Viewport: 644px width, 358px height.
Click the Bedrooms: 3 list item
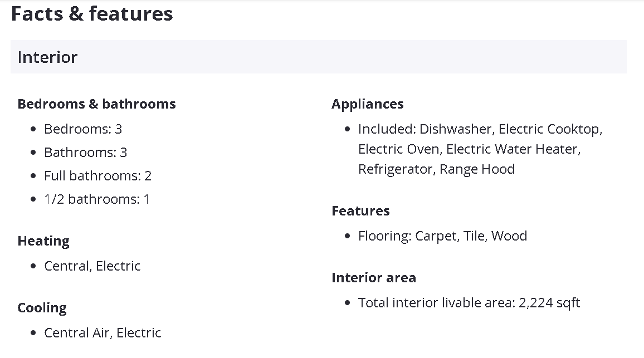[x=83, y=129]
